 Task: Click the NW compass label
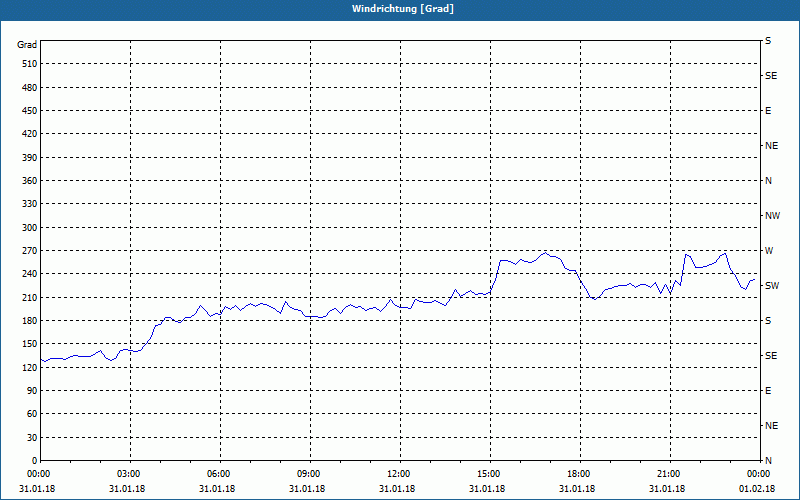click(x=772, y=216)
